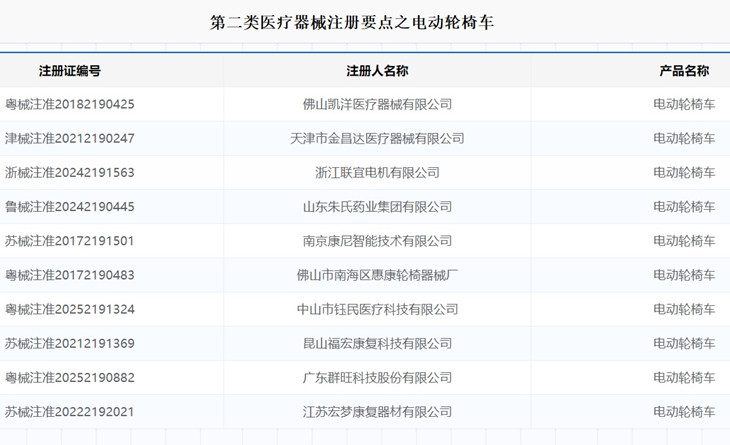Click registrant 浙江联宜电机有限公司
The image size is (730, 445).
point(377,173)
